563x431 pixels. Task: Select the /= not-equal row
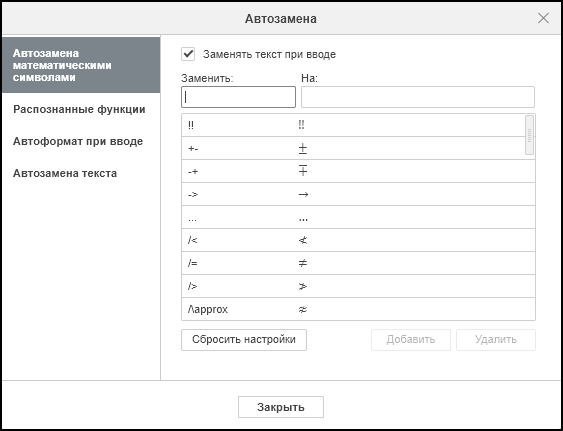click(x=358, y=263)
